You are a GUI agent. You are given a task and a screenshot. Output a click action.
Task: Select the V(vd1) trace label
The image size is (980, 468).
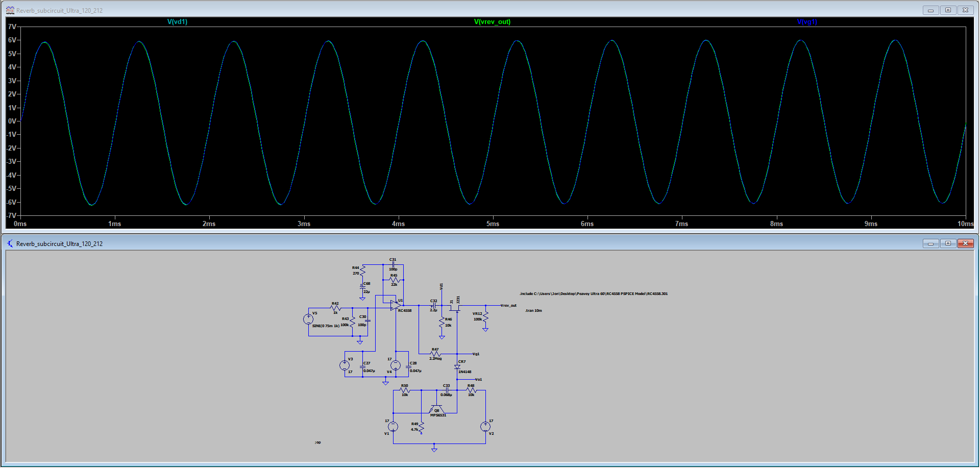177,22
